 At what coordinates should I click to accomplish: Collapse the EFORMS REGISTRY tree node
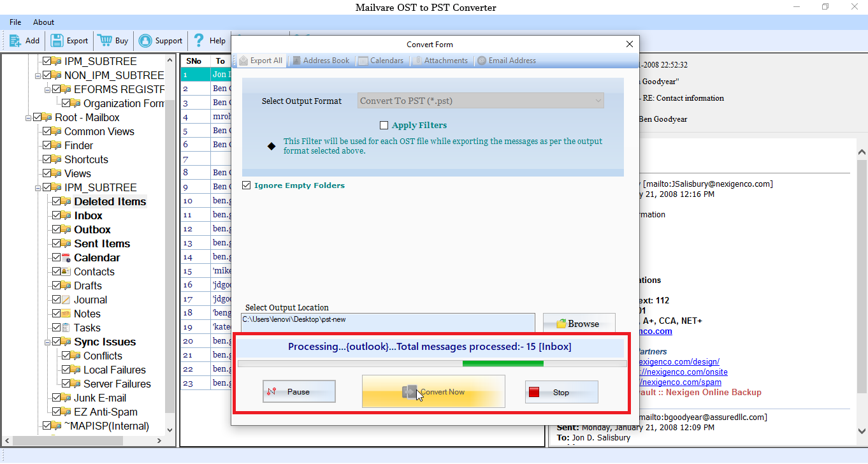click(48, 89)
